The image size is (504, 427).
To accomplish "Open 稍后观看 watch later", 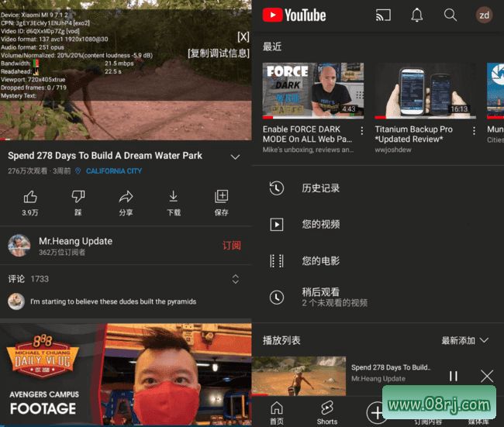I will (378, 298).
